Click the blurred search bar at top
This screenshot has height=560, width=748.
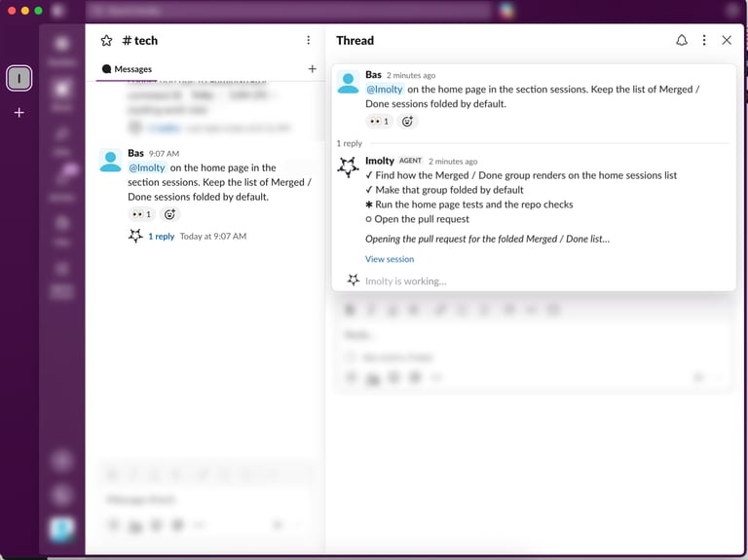(288, 10)
